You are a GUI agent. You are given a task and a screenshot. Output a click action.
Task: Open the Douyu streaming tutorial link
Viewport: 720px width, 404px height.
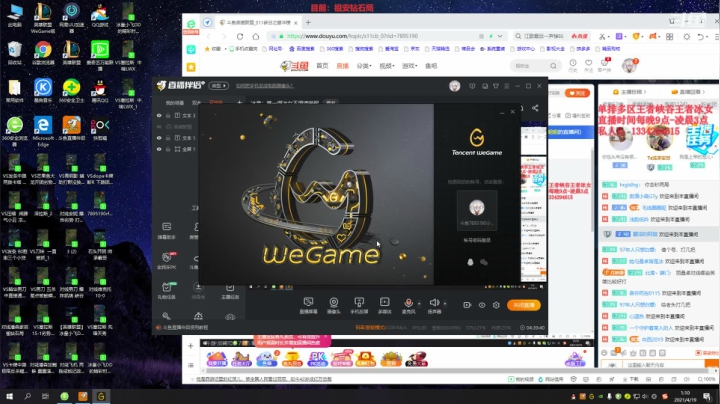coord(186,327)
